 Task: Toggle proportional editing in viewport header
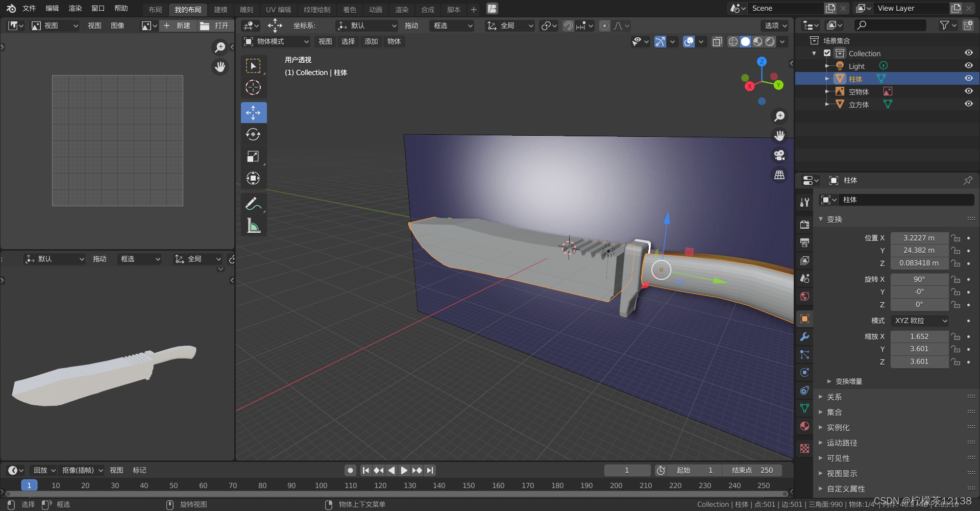pyautogui.click(x=604, y=26)
